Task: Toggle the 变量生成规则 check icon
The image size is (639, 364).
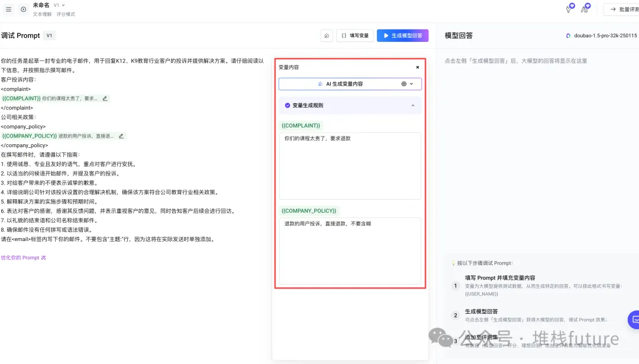Action: click(288, 105)
